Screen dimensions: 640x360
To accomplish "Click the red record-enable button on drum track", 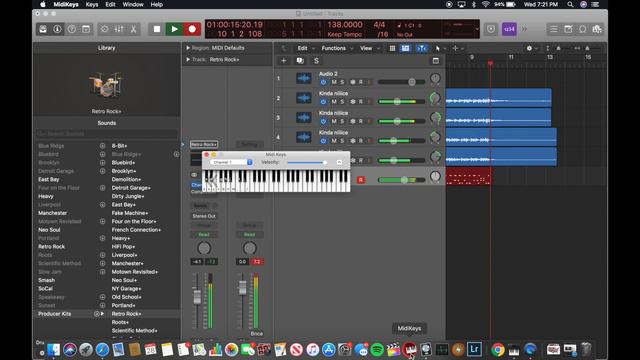I will pos(361,180).
